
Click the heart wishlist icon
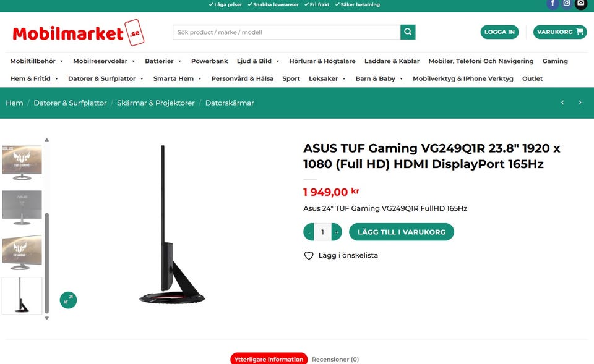click(x=309, y=256)
